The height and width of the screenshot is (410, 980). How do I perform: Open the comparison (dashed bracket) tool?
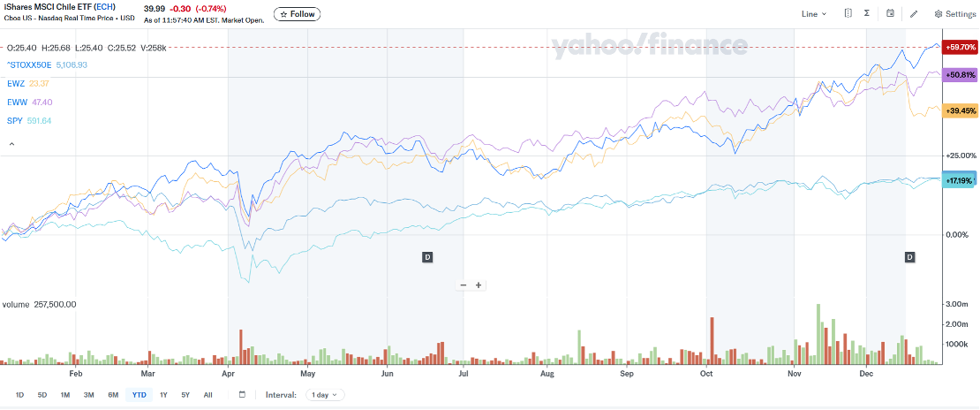pyautogui.click(x=848, y=13)
